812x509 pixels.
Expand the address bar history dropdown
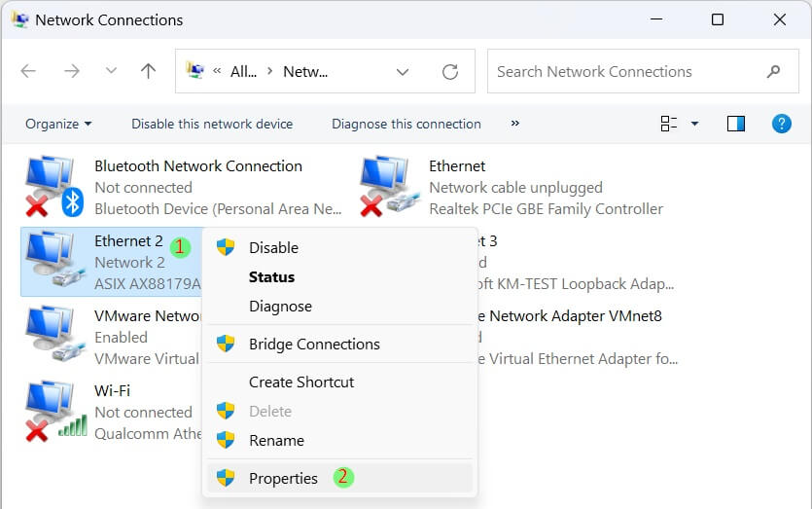pos(403,72)
